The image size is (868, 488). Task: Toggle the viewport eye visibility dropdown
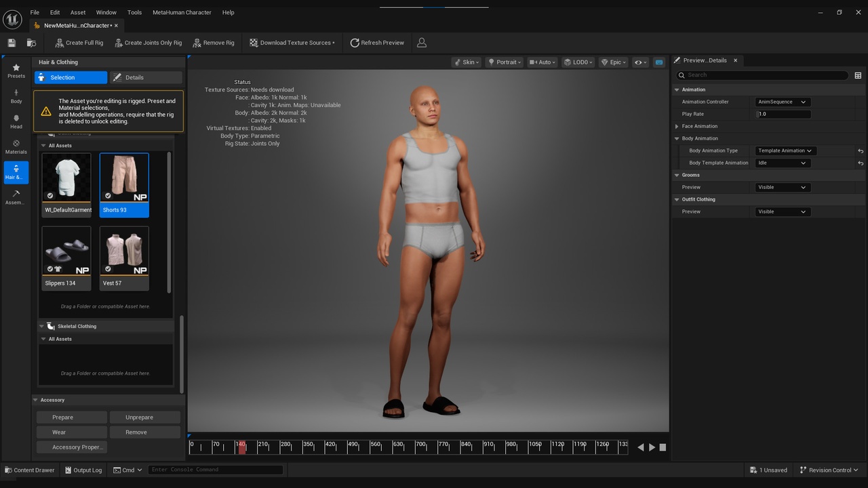pyautogui.click(x=640, y=62)
